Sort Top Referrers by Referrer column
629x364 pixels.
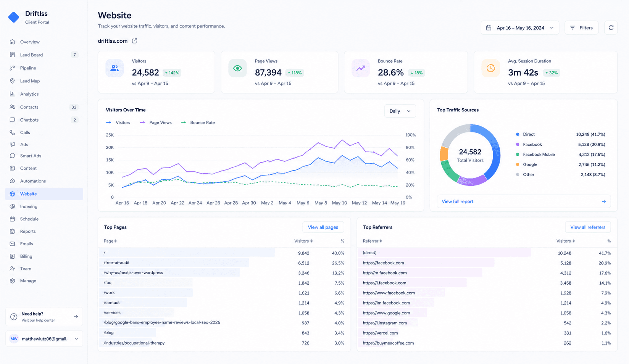[x=372, y=241]
